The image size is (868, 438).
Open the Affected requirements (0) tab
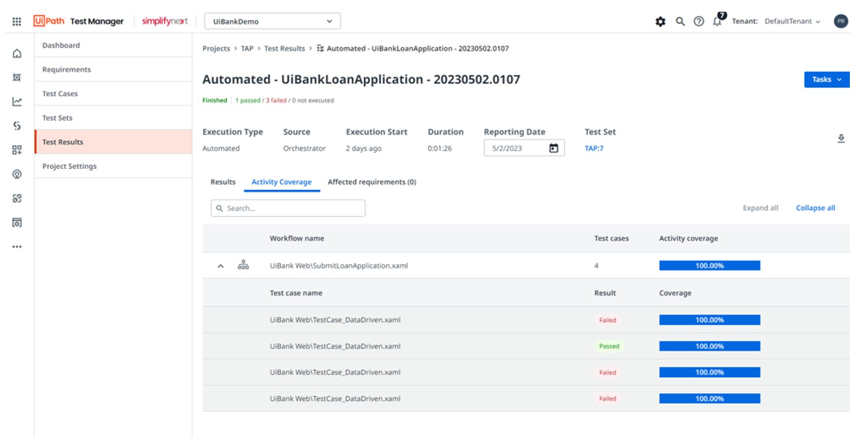click(x=372, y=182)
